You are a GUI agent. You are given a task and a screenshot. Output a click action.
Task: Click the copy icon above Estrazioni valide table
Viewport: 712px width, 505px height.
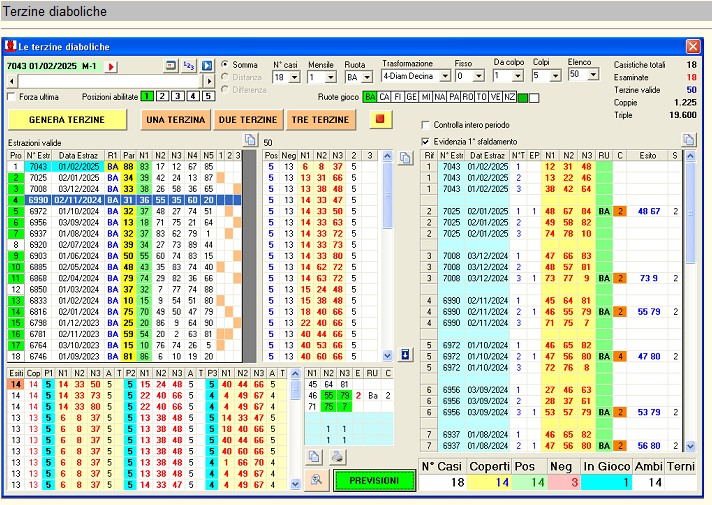(250, 140)
